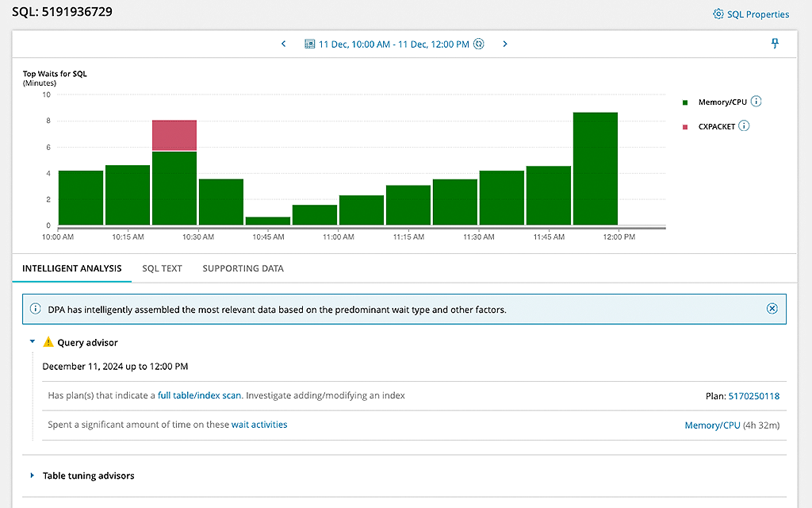
Task: Switch to the SUPPORTING DATA tab
Action: (243, 268)
